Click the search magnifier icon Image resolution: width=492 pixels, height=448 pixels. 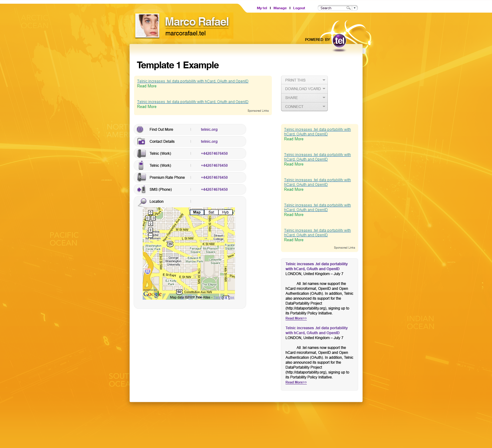tap(348, 8)
